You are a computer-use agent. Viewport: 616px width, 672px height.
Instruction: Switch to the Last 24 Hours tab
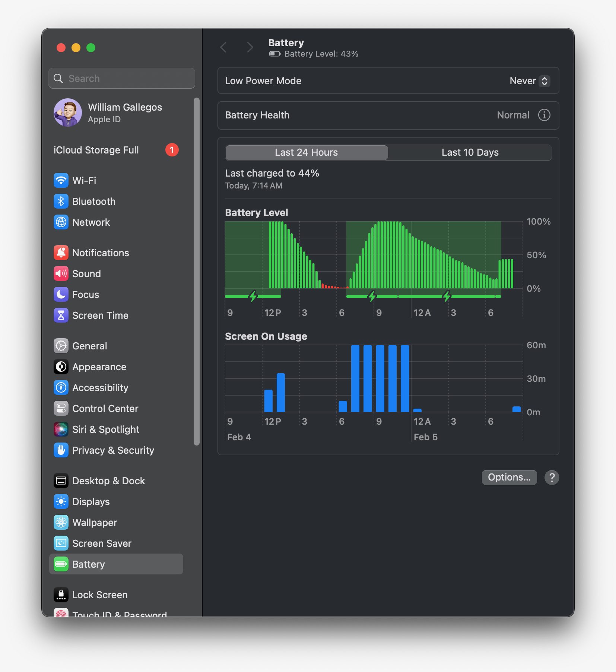307,152
